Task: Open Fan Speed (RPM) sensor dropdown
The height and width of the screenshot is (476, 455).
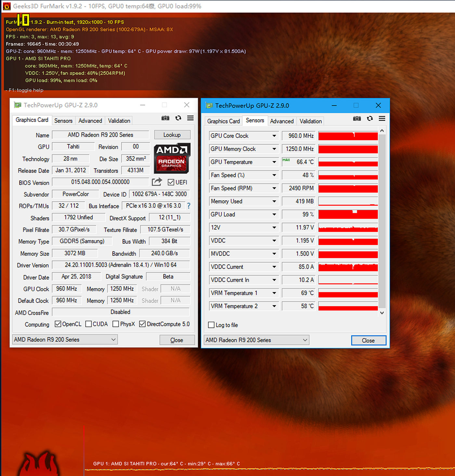Action: 274,188
